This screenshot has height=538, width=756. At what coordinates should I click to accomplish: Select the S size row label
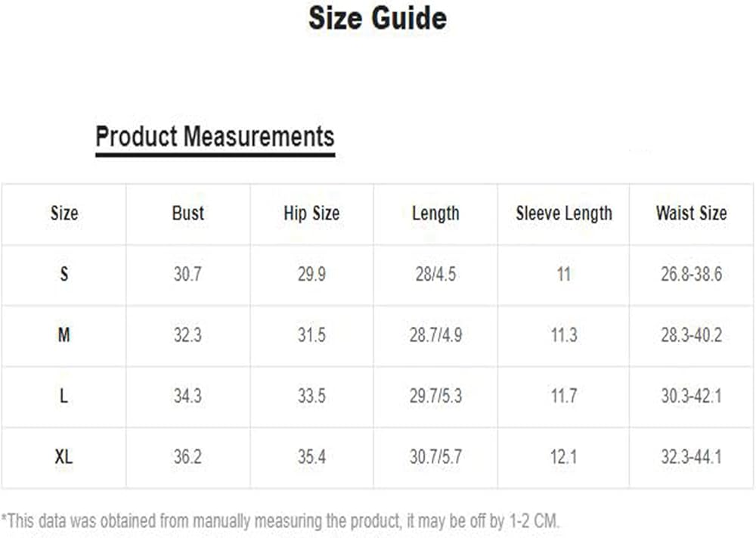click(x=64, y=274)
